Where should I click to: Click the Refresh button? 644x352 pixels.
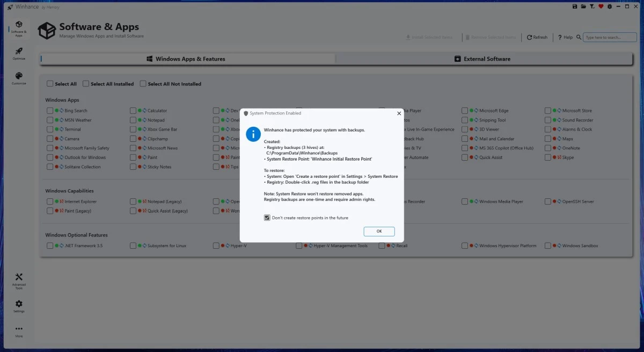(536, 37)
